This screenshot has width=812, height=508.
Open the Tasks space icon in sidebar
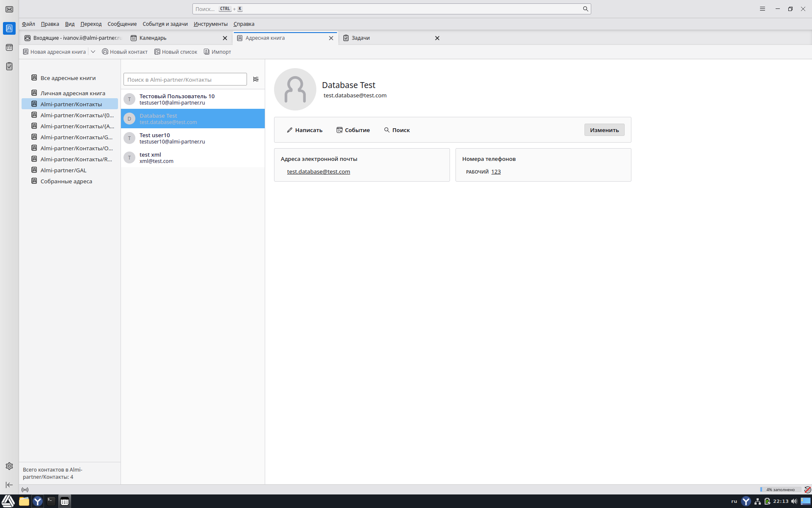pos(9,66)
